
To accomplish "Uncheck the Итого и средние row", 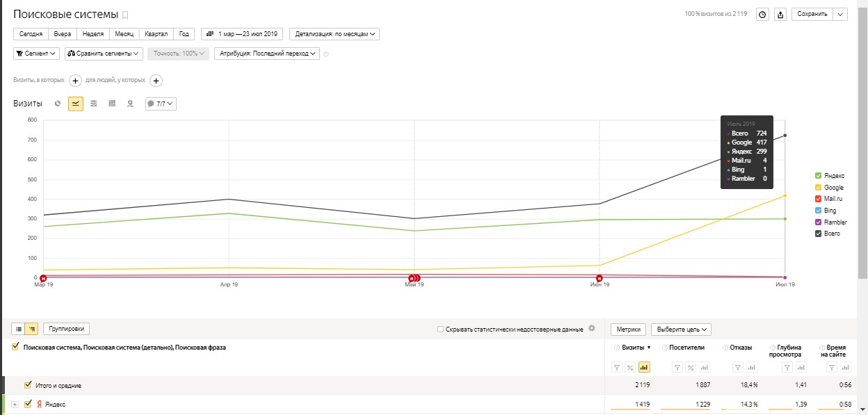I will (x=28, y=384).
